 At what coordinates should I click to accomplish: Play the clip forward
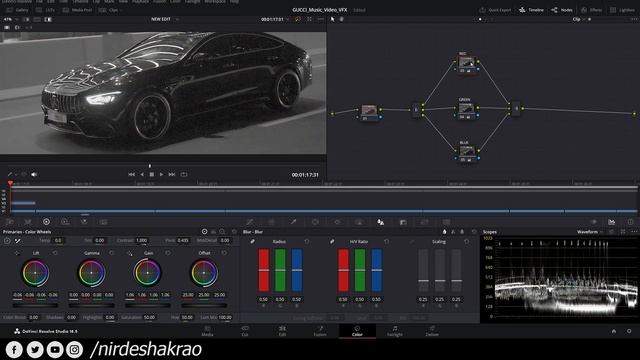click(x=162, y=174)
